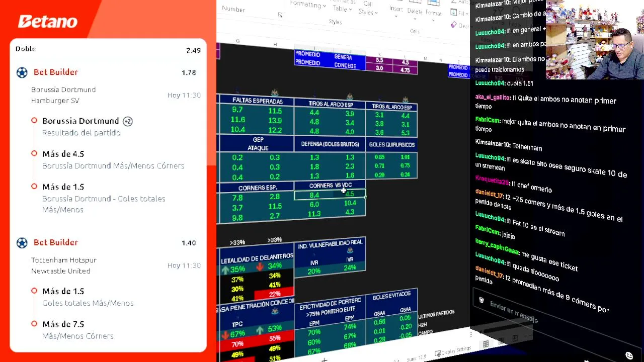
Task: Click the three-dot options icon near the Excel sheet tabs
Action: 471,334
